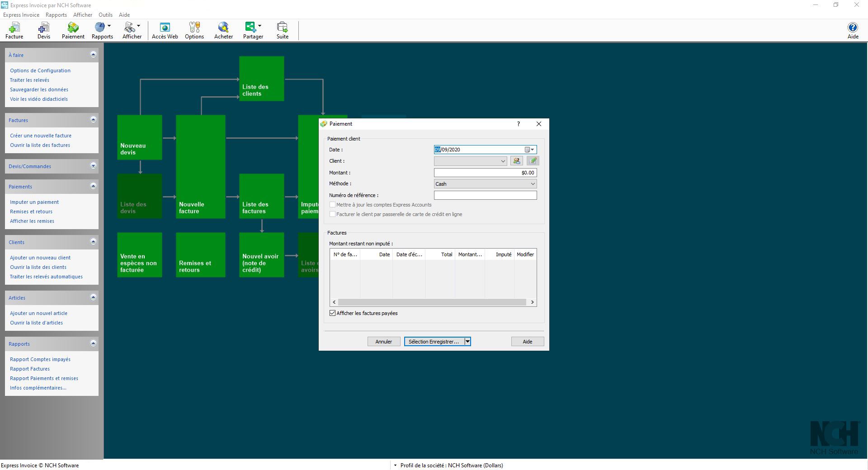Screen dimensions: 868x470
Task: Click Créer une nouvelle facture link
Action: (41, 136)
